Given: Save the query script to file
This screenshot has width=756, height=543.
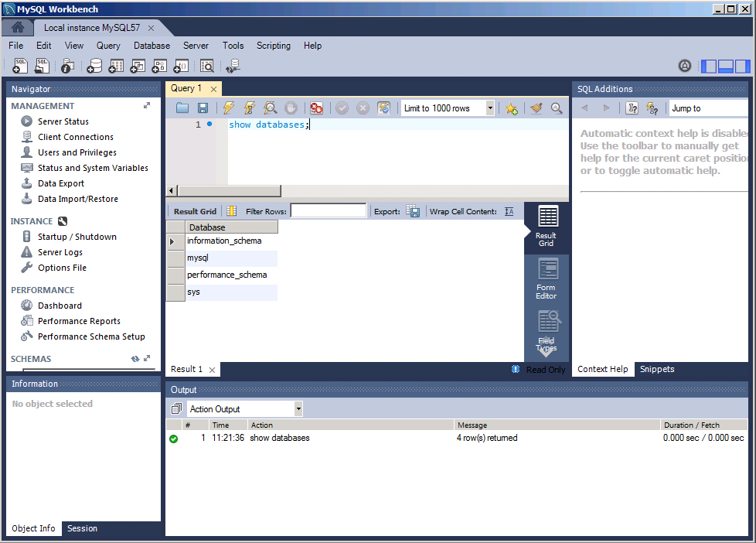Looking at the screenshot, I should [x=203, y=108].
